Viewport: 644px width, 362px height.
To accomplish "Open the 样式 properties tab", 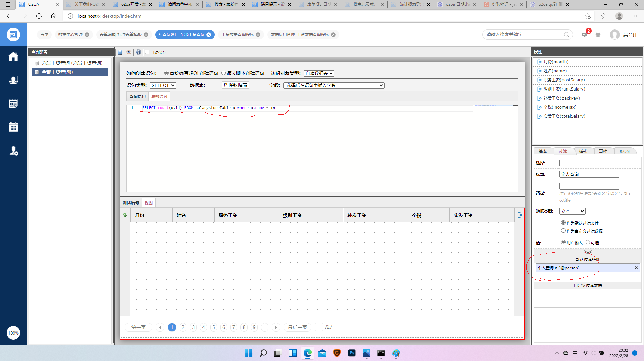I will tap(583, 152).
